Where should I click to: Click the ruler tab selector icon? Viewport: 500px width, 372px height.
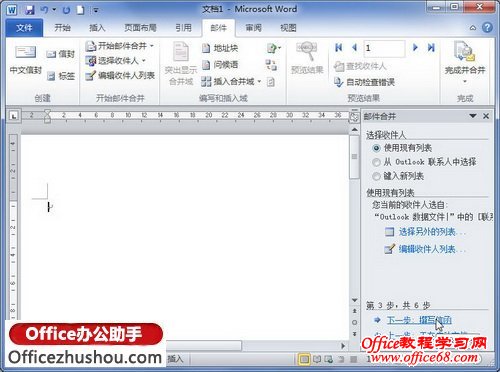(14, 116)
